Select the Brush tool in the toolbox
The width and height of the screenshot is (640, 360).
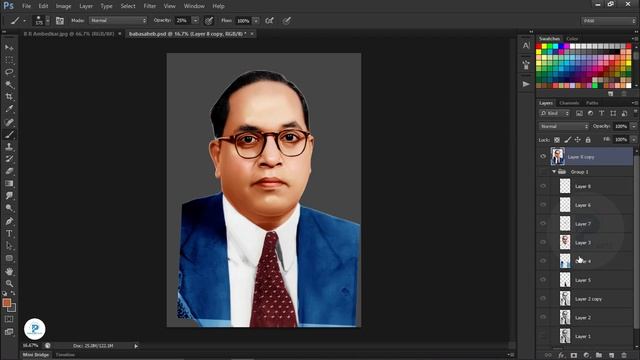click(9, 134)
